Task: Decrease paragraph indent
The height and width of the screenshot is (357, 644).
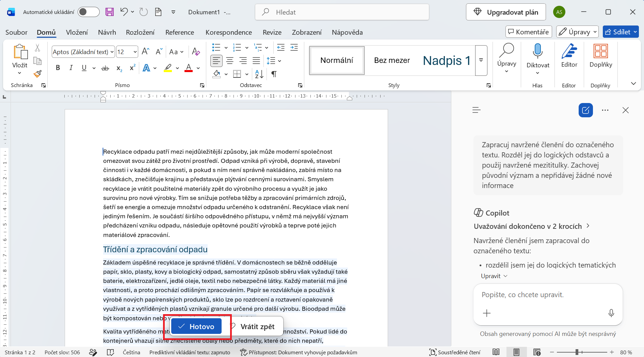Action: click(281, 48)
